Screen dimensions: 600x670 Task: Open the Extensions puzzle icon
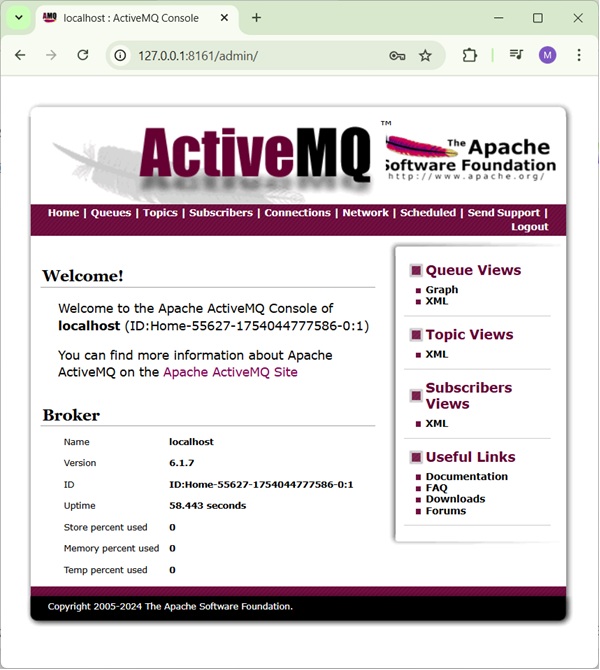pos(470,55)
